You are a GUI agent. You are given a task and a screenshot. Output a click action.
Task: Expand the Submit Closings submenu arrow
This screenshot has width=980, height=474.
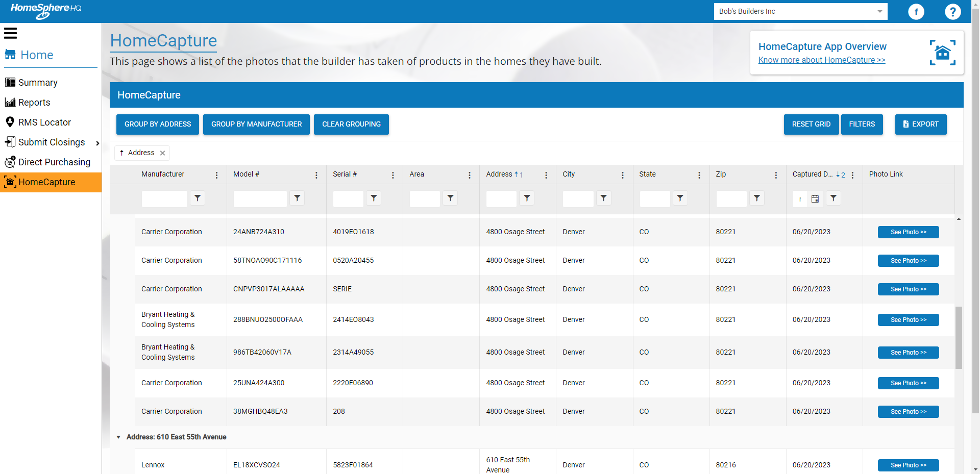(97, 143)
